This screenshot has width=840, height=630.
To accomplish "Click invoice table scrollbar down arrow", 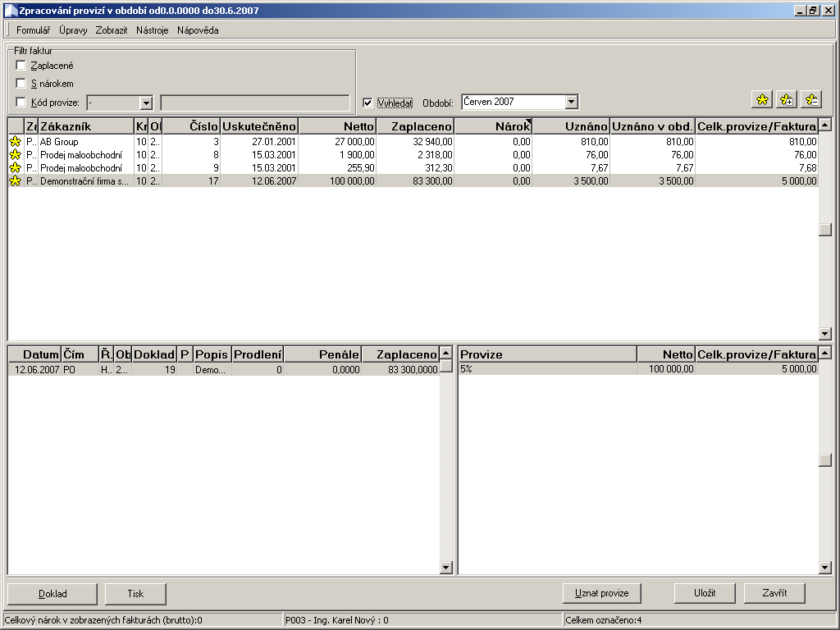I will (825, 333).
